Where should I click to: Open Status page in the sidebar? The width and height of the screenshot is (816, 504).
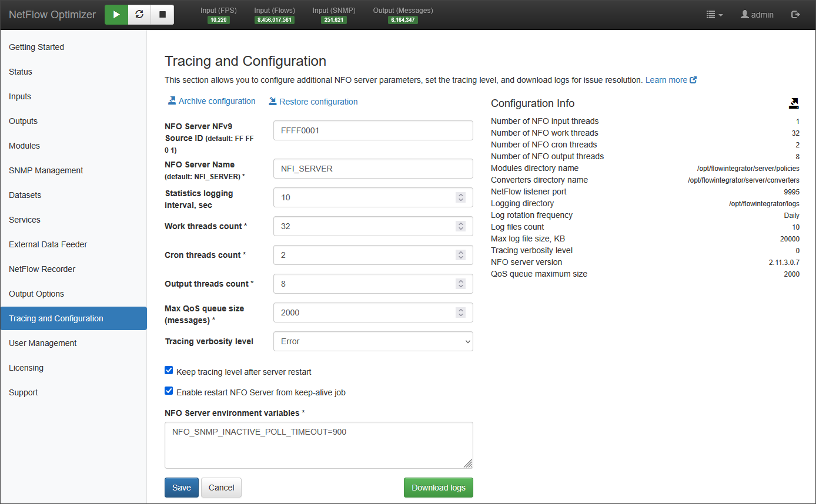coord(73,72)
